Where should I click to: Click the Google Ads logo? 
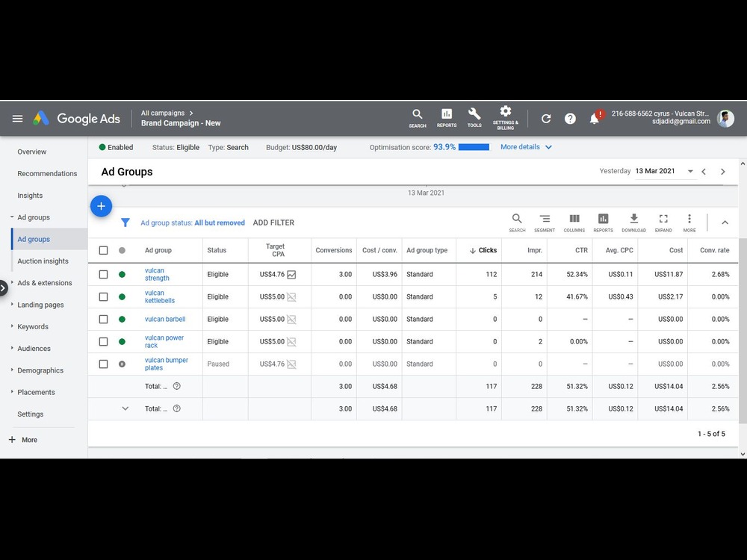click(x=76, y=119)
